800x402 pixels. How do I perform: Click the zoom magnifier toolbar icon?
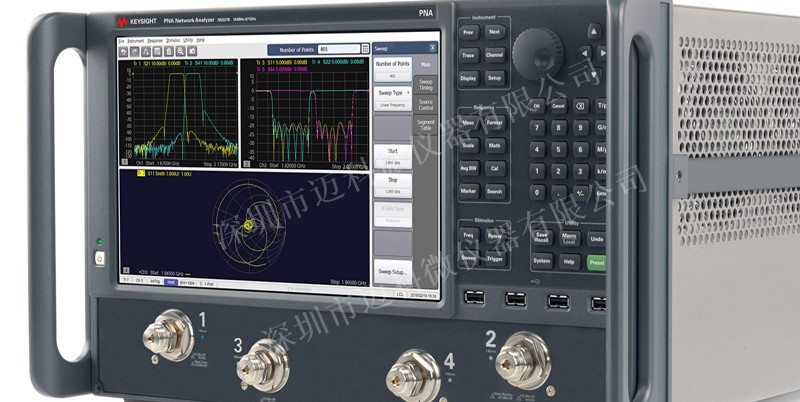[x=180, y=51]
